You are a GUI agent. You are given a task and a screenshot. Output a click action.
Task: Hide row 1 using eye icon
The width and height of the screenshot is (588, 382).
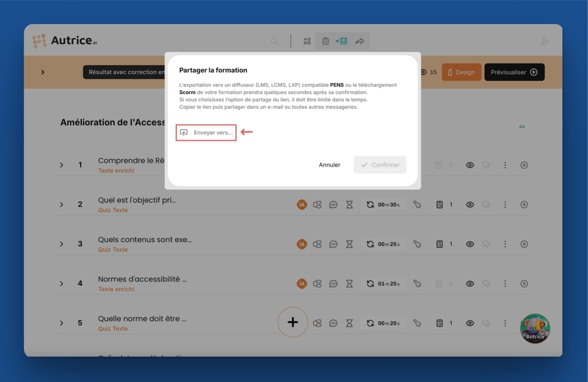pos(470,165)
